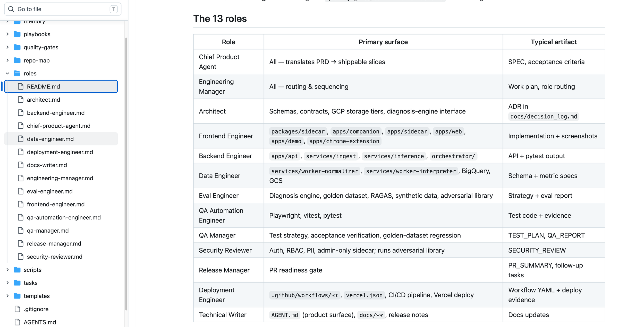The image size is (644, 327).
Task: Focus the Go to file search field
Action: click(63, 9)
